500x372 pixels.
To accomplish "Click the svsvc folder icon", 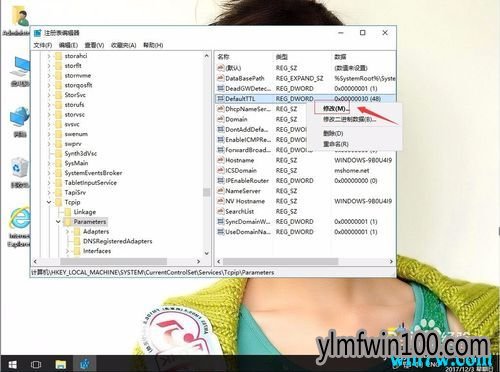I will (x=59, y=124).
